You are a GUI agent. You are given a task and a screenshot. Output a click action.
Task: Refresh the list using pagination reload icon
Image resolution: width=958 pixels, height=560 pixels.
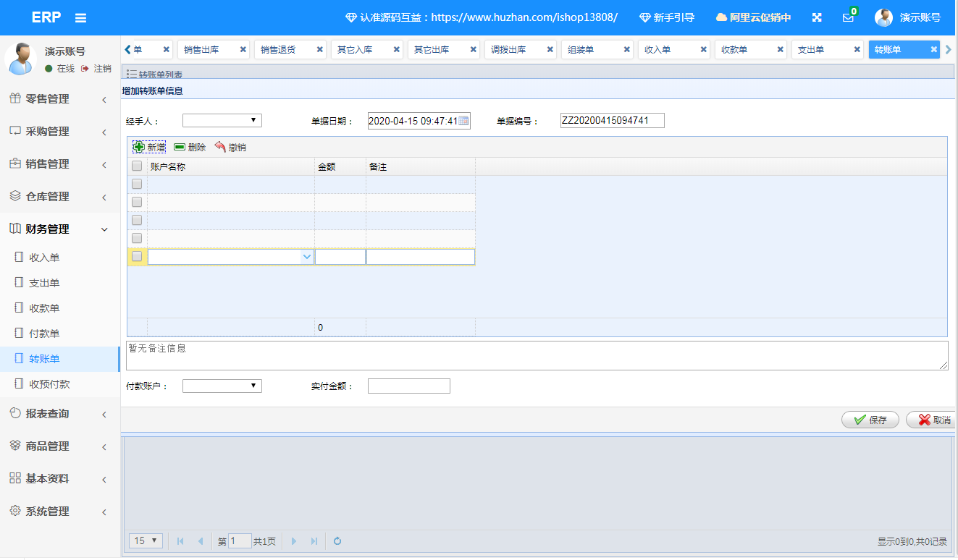point(337,540)
